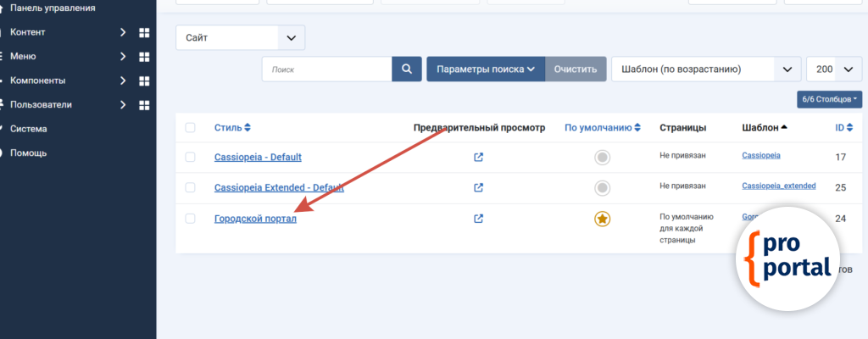Click the Очистить button
The height and width of the screenshot is (339, 868).
tap(575, 69)
